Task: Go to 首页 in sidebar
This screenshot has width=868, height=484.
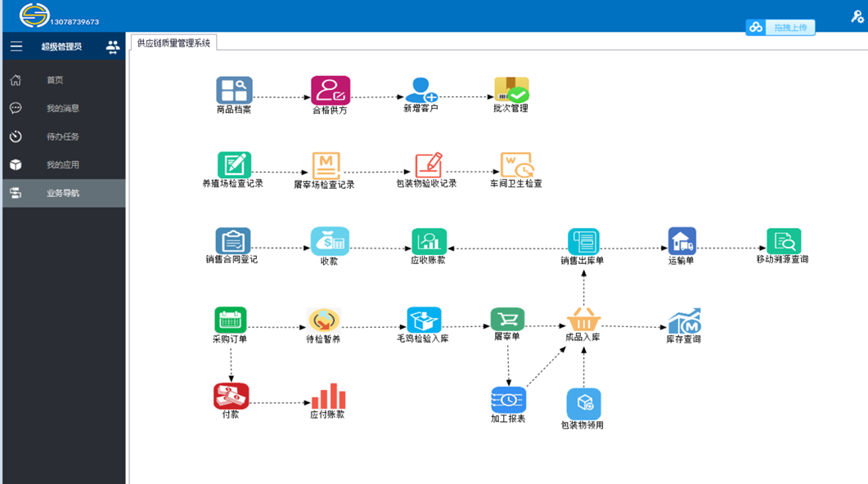Action: [64, 80]
